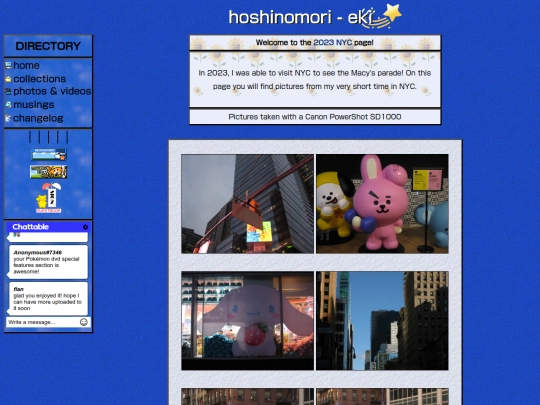Go to the collections page

click(39, 79)
